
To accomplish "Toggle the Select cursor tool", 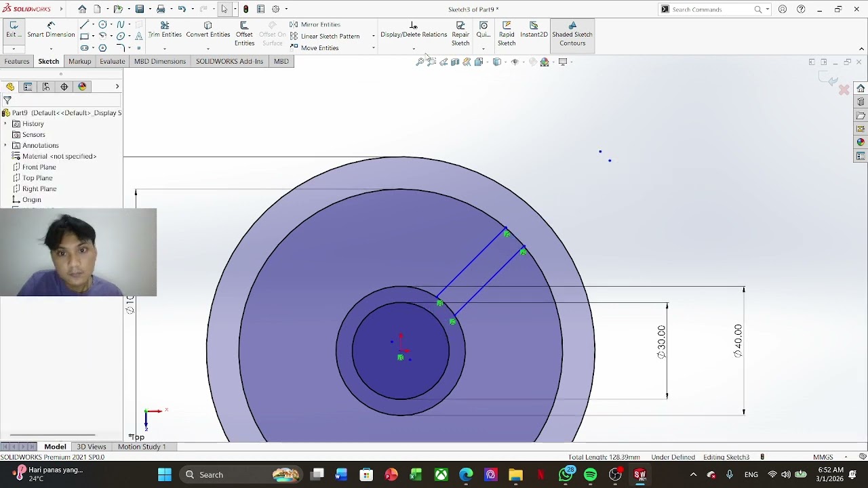I will [224, 9].
